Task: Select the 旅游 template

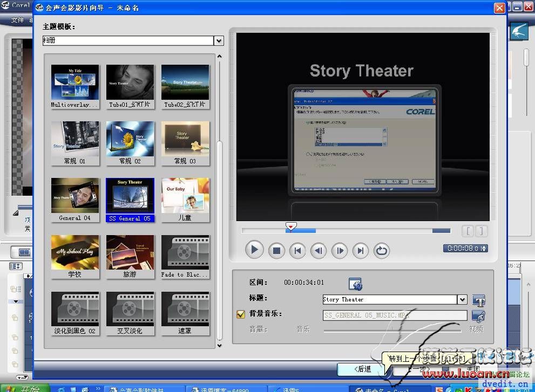Action: point(130,257)
